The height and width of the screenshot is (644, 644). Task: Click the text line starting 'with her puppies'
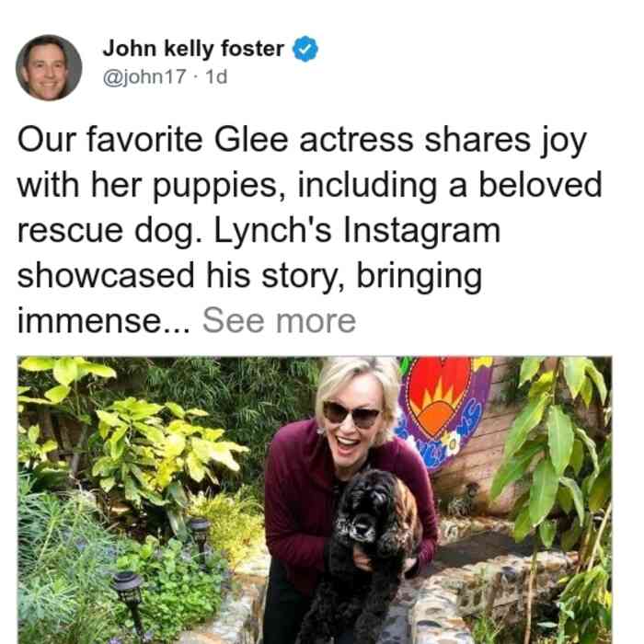click(310, 186)
